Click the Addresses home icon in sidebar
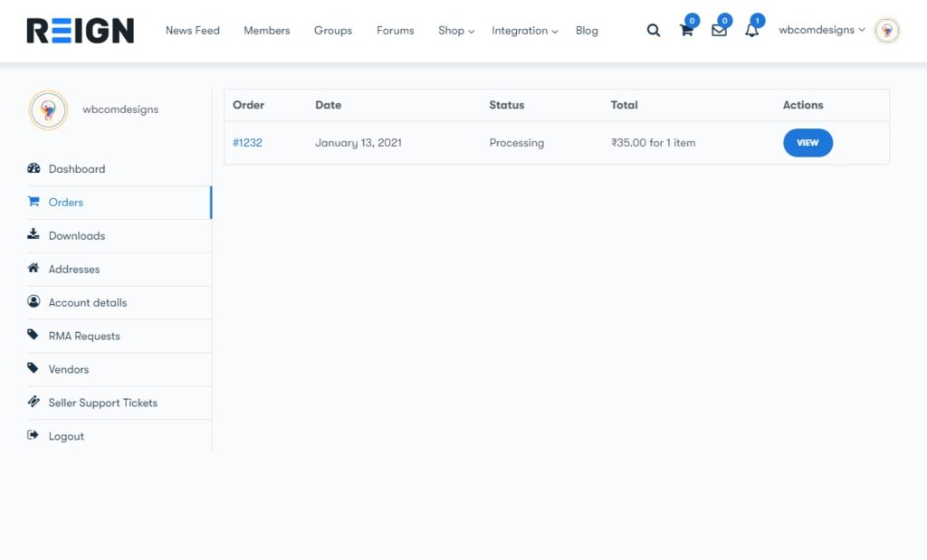The width and height of the screenshot is (927, 560). pyautogui.click(x=33, y=269)
